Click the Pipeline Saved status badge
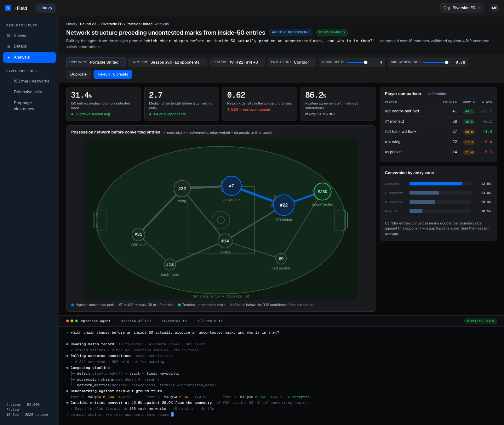This screenshot has height=425, width=504. [x=480, y=321]
